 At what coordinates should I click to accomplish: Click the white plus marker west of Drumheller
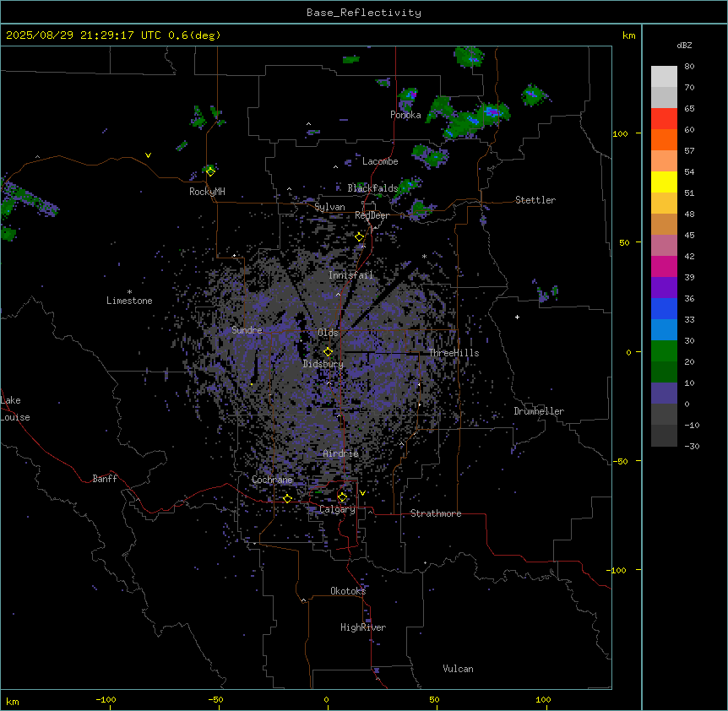517,317
